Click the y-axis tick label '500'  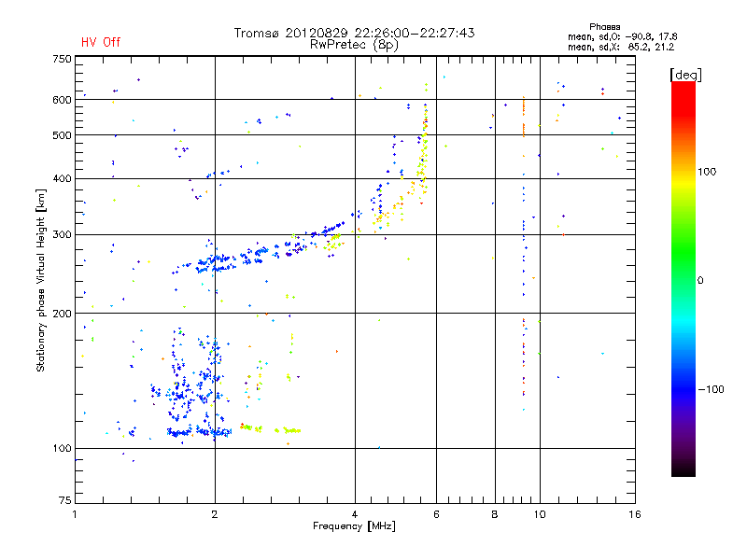click(x=62, y=135)
